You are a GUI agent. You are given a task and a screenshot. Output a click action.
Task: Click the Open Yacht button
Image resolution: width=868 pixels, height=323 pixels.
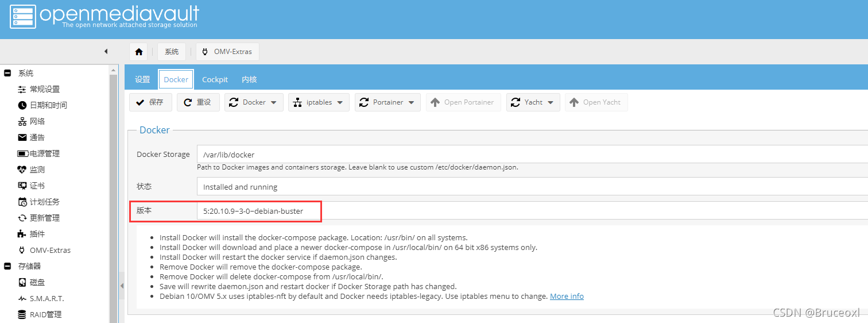(x=596, y=102)
